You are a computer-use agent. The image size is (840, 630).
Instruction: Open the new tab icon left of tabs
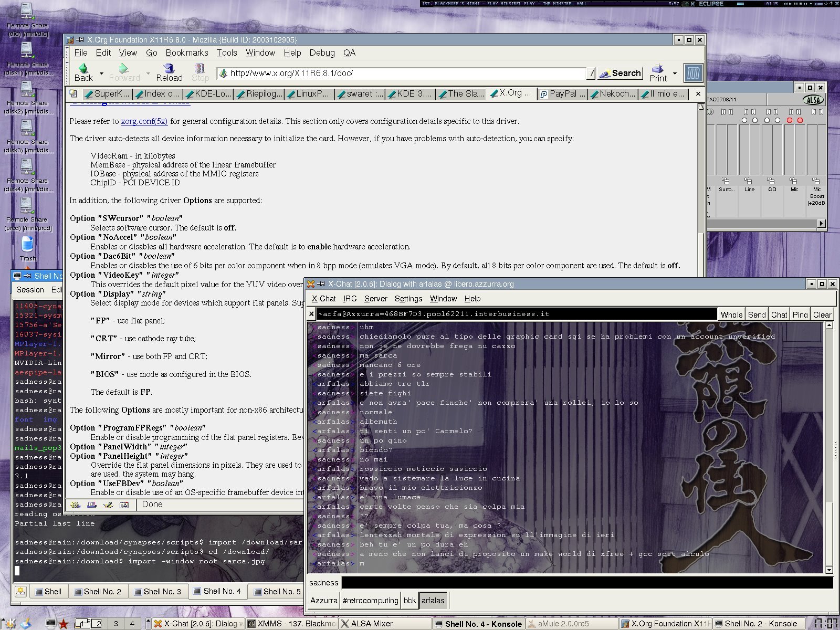73,94
